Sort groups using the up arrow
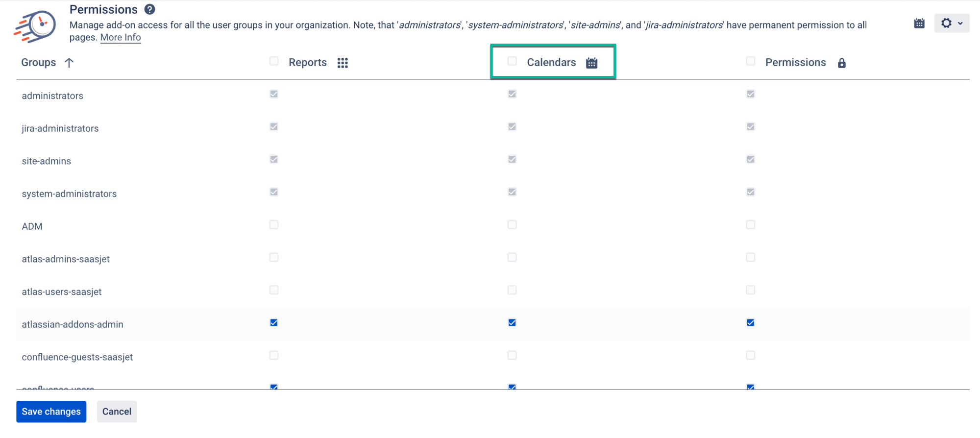980x438 pixels. [69, 63]
